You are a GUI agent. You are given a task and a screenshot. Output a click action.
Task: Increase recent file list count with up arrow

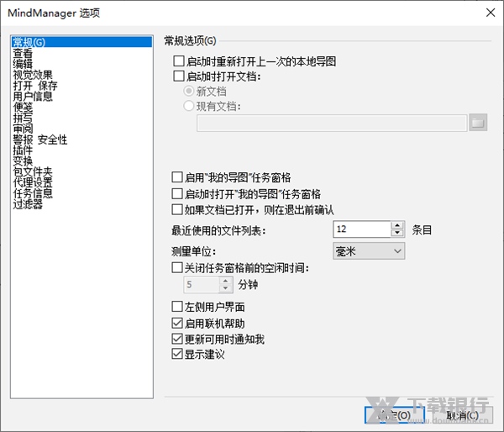point(397,225)
